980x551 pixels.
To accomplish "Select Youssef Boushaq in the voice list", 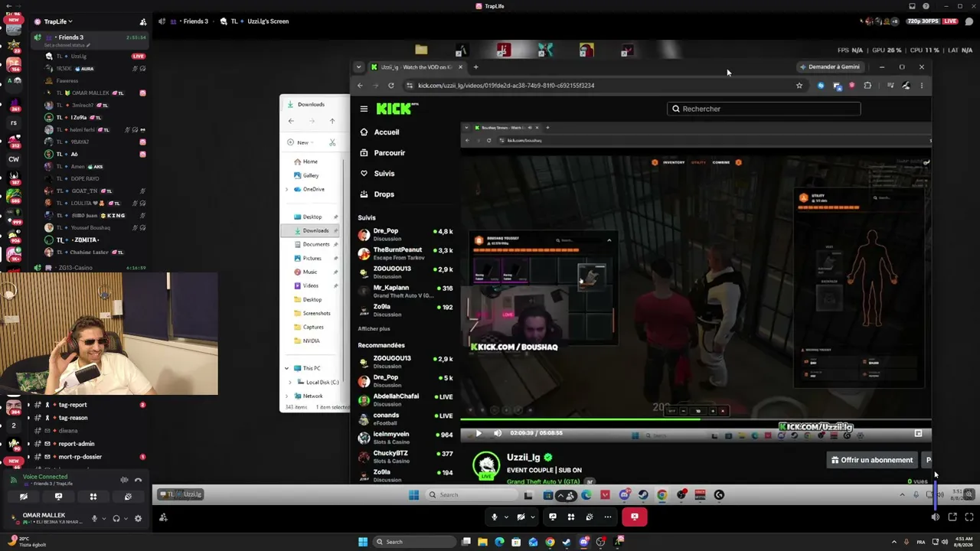I will (x=95, y=228).
